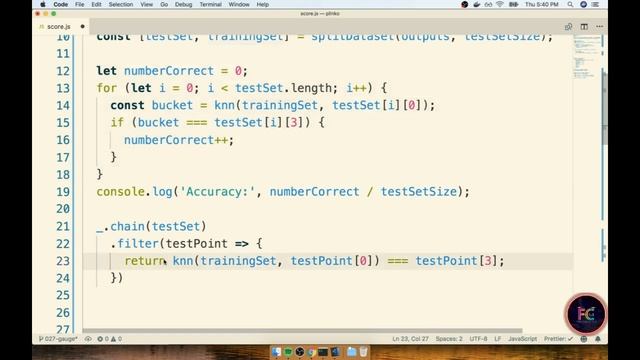Split the editor to the right

click(584, 27)
